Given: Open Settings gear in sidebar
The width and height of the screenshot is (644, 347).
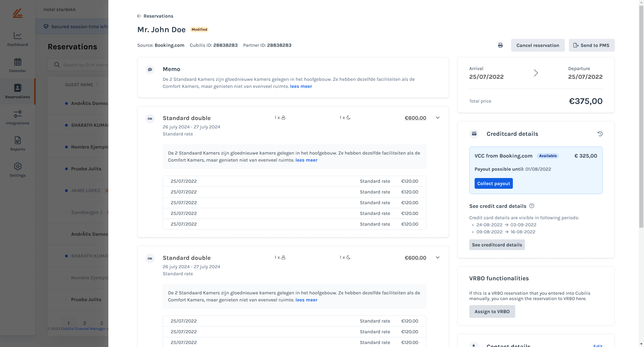Looking at the screenshot, I should click(17, 170).
